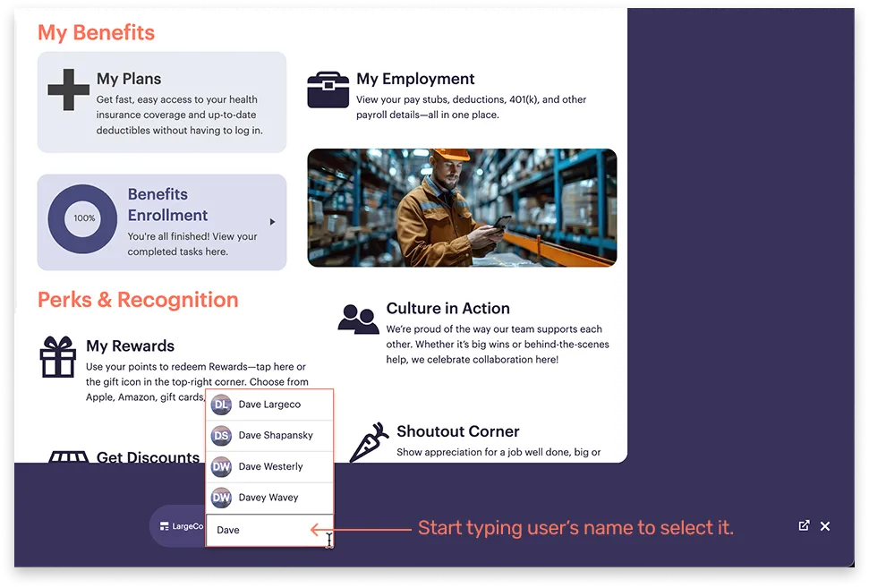Click the DW avatar for Davey Wavey
This screenshot has height=588, width=869.
pyautogui.click(x=221, y=498)
